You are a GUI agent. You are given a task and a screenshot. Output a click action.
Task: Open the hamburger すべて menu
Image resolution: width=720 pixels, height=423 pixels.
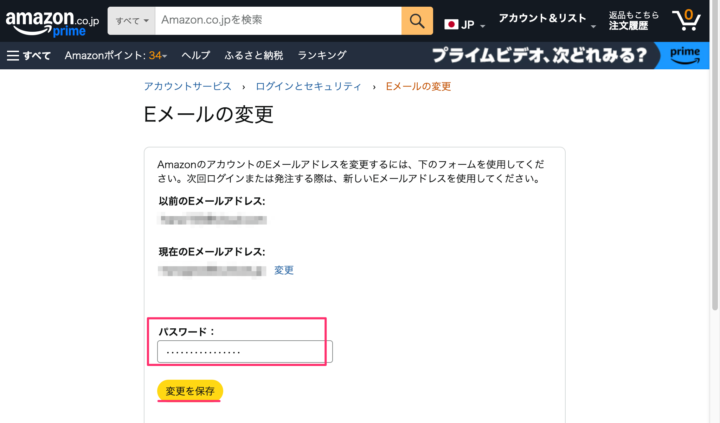tap(28, 55)
